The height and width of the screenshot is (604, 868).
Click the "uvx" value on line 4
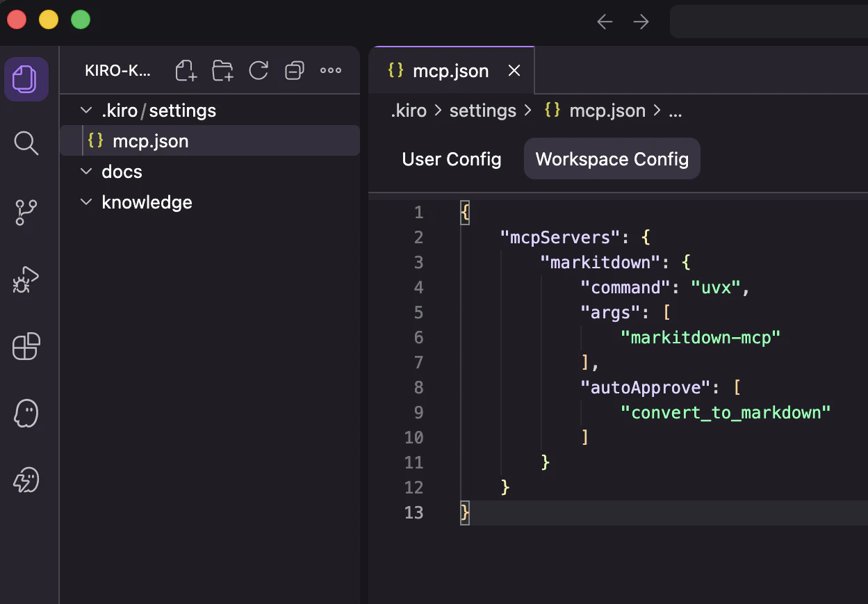click(x=716, y=288)
